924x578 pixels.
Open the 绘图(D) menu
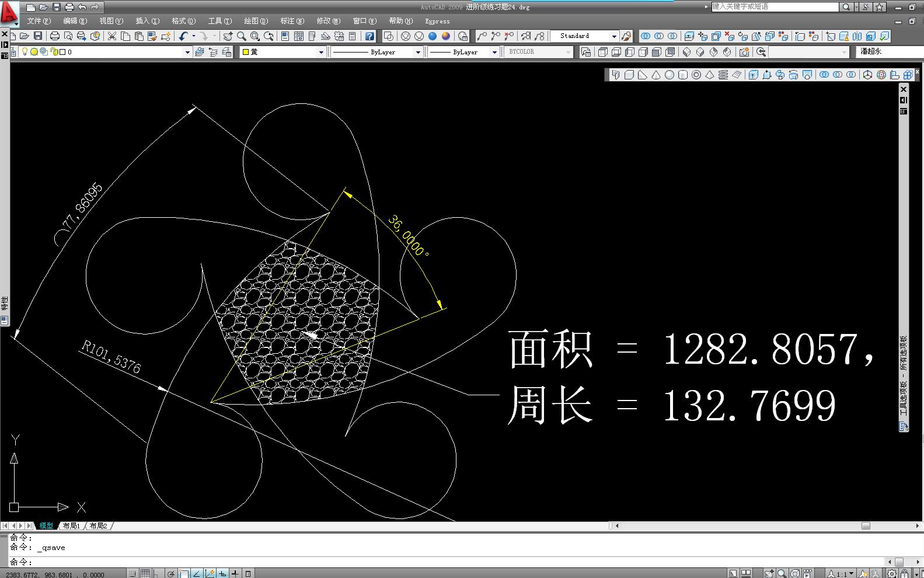point(256,21)
